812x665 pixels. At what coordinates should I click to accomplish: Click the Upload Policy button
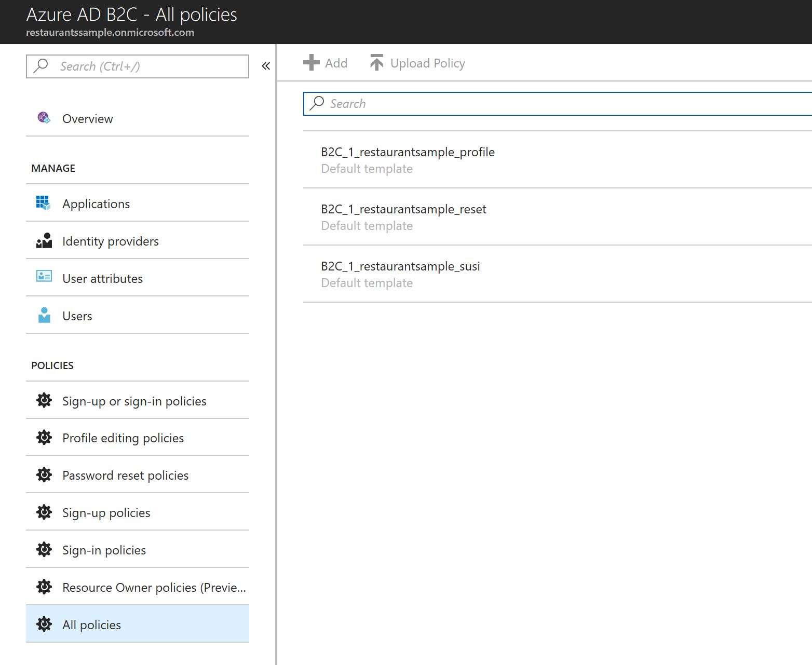coord(417,63)
